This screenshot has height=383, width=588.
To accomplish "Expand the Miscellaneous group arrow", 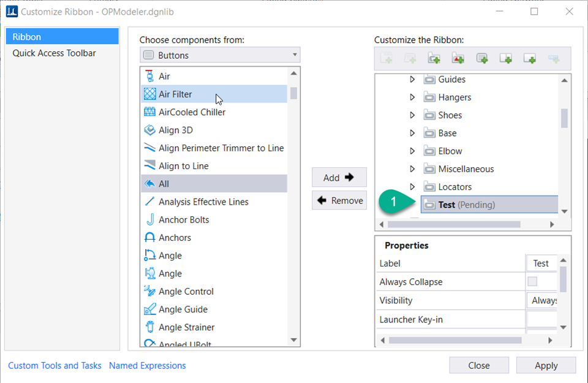I will coord(412,169).
